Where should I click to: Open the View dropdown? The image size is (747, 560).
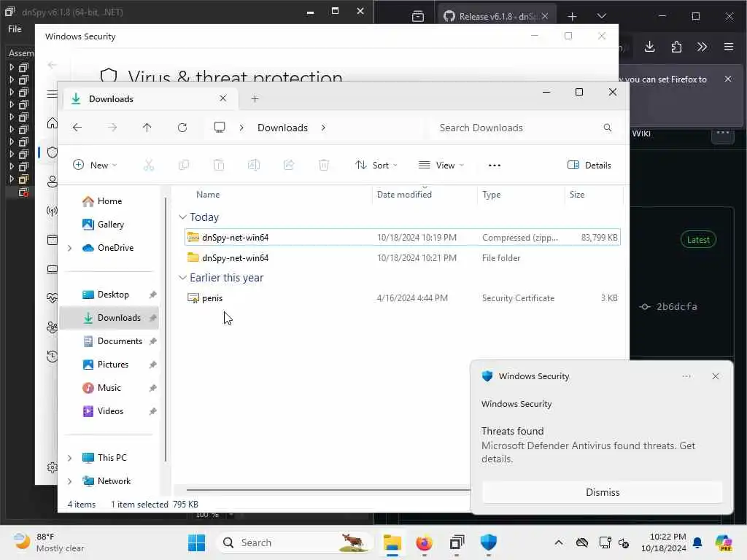coord(441,166)
